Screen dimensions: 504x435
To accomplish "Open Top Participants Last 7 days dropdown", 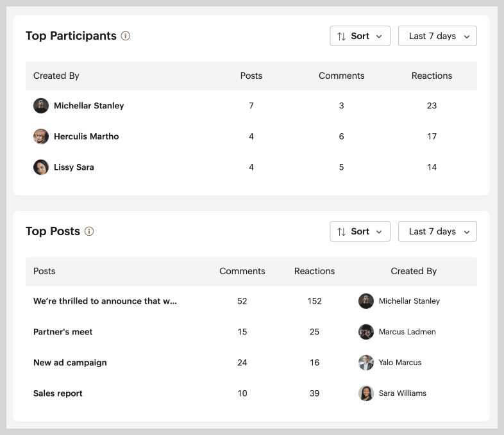I will [437, 36].
